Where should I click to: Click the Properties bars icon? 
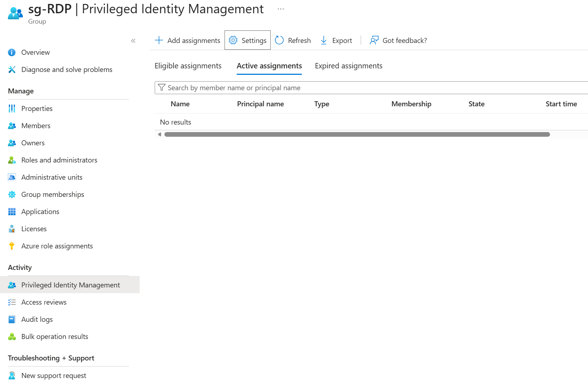(x=12, y=108)
